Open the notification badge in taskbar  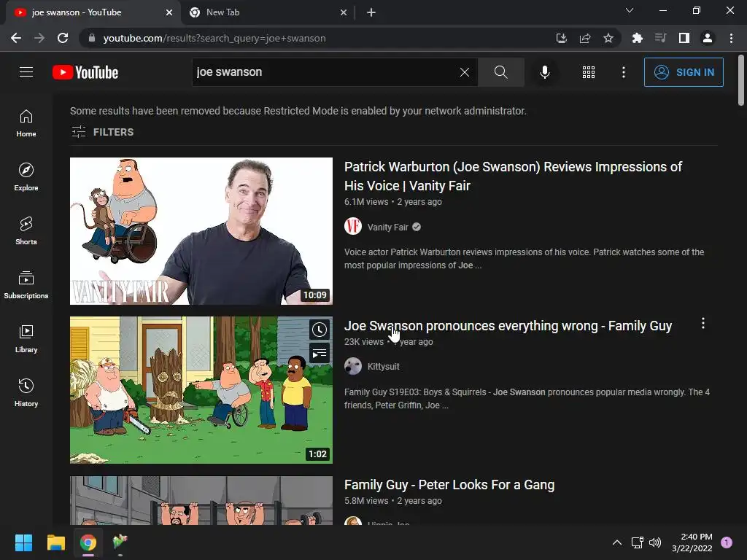[x=727, y=542]
